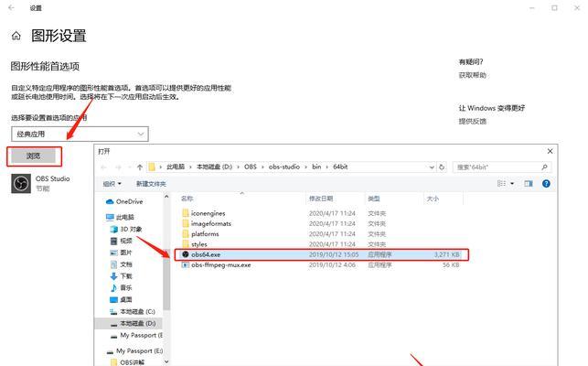Click obs-studio breadcrumb in address bar

point(284,167)
